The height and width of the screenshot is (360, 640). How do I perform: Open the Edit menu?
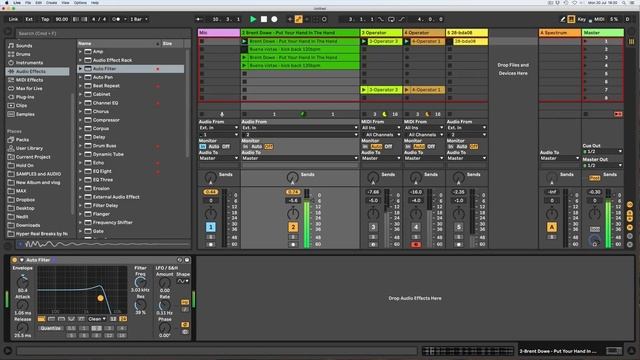pos(38,2)
